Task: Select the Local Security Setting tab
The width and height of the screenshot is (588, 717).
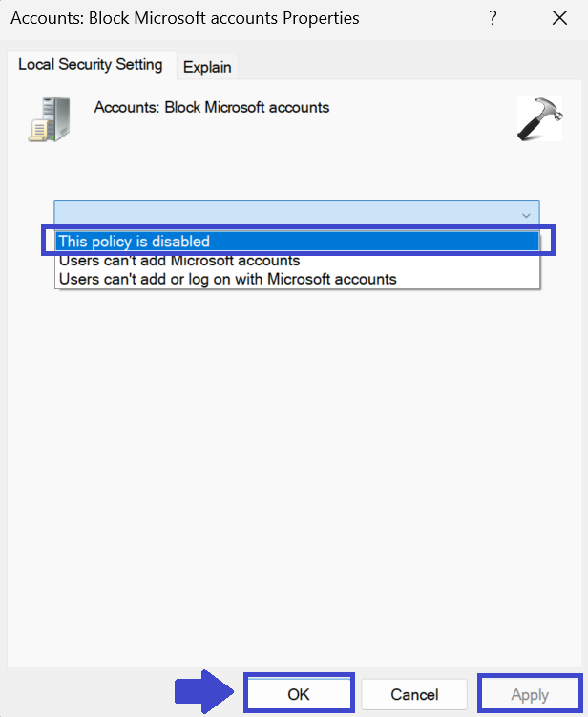Action: (x=91, y=65)
